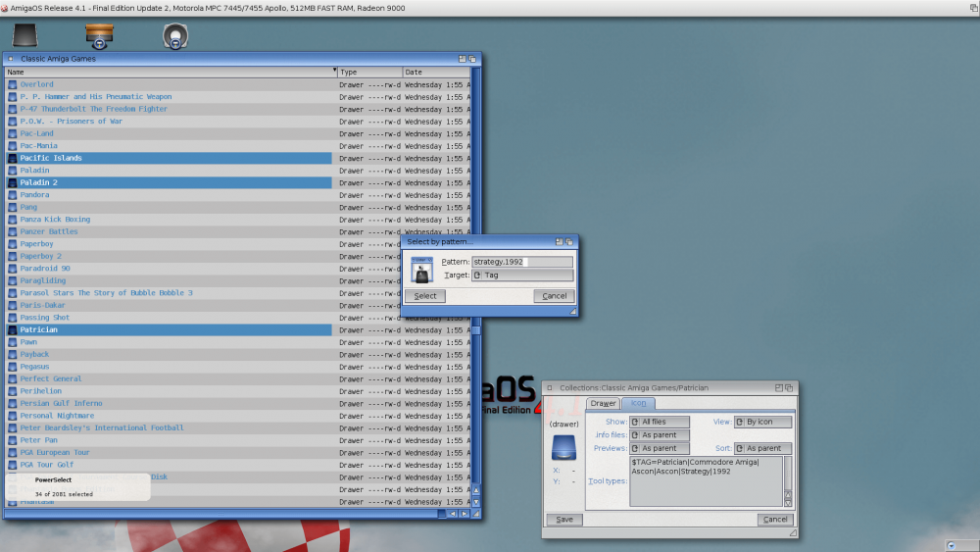Image resolution: width=980 pixels, height=552 pixels.
Task: Click the blue drawer icon in Patrician info window
Action: [563, 448]
